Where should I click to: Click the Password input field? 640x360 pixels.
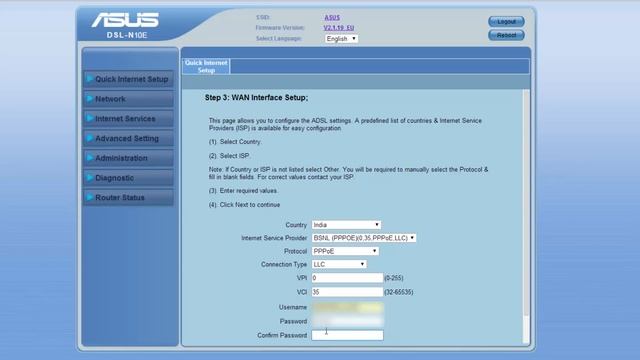[347, 321]
